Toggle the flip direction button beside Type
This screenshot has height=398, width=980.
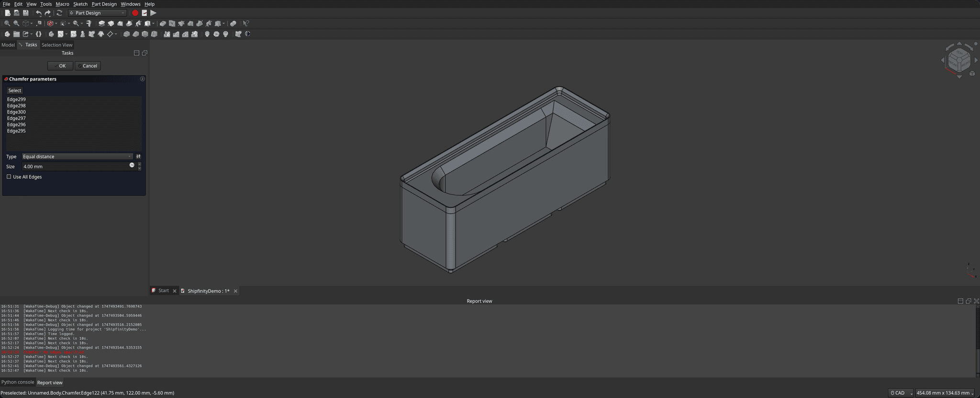click(138, 156)
